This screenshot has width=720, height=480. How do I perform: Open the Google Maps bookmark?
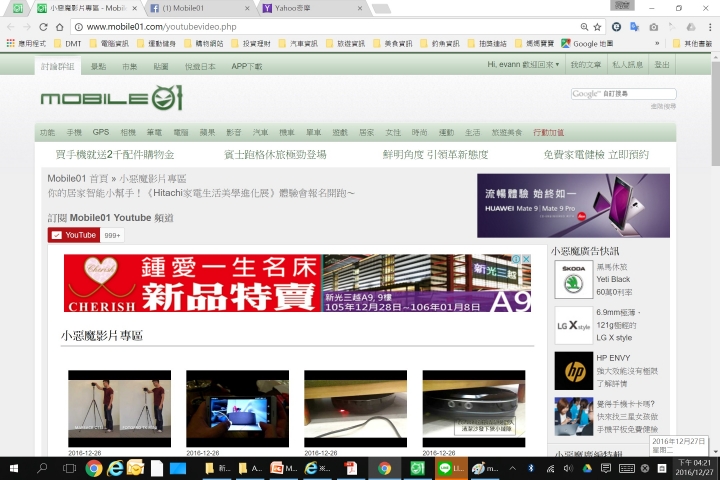click(x=587, y=44)
